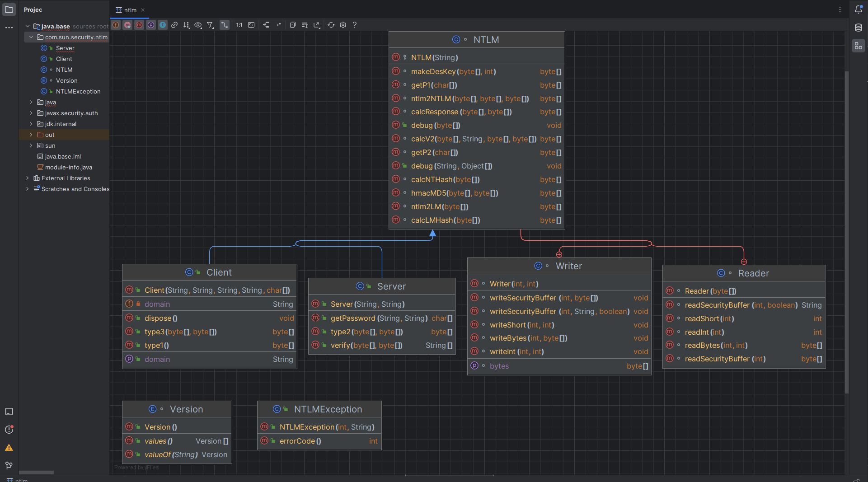Open the Git tool window
Screen dimensions: 868x482
tap(9, 465)
